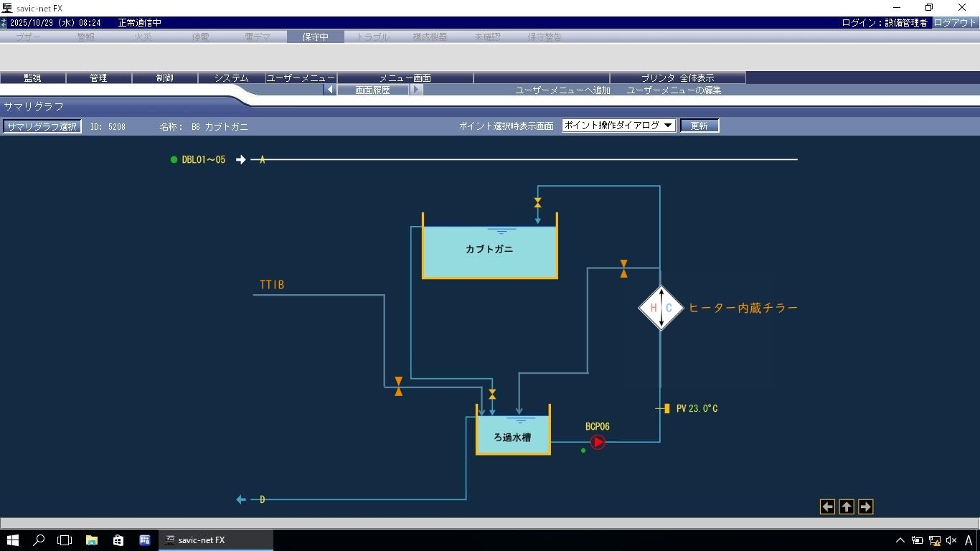Click the up arrow navigation button
Image resolution: width=980 pixels, height=551 pixels.
click(x=847, y=507)
